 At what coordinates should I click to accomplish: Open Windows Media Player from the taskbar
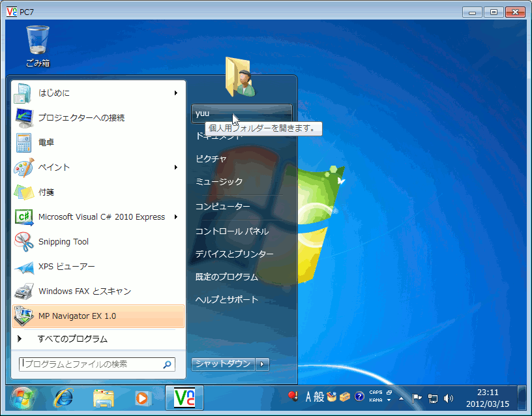[x=143, y=398]
